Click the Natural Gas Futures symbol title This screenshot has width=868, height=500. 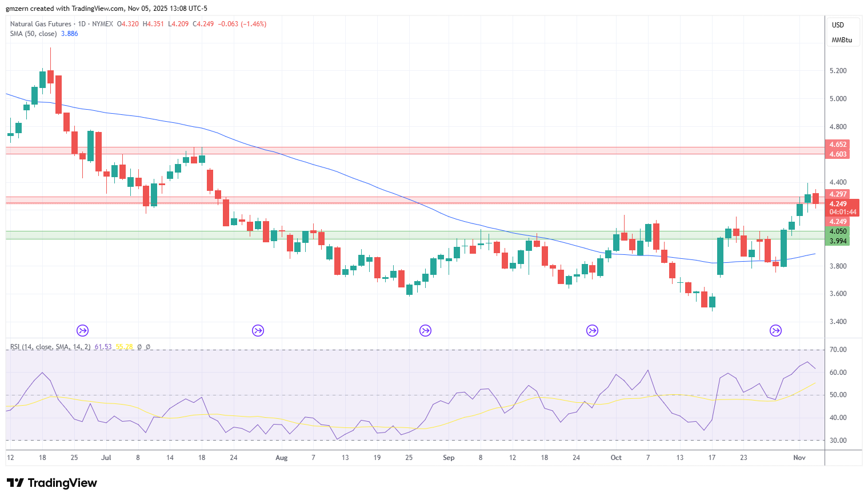pos(41,24)
